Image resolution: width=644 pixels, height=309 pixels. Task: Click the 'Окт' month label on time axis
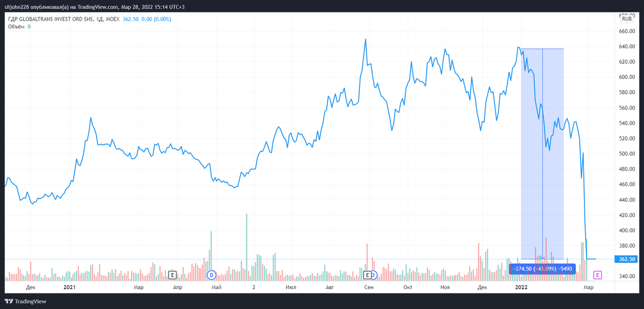click(x=407, y=288)
